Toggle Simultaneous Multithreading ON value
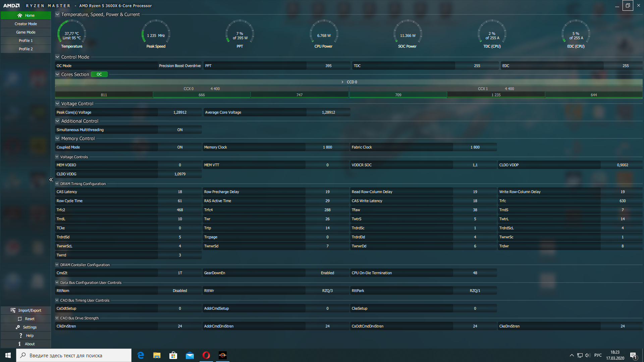The width and height of the screenshot is (644, 362). click(x=180, y=130)
